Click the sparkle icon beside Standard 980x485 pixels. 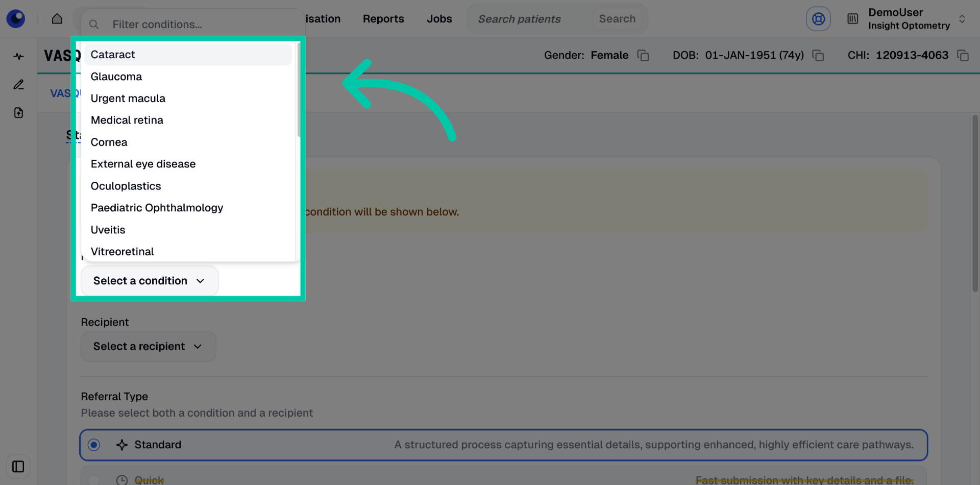point(122,445)
